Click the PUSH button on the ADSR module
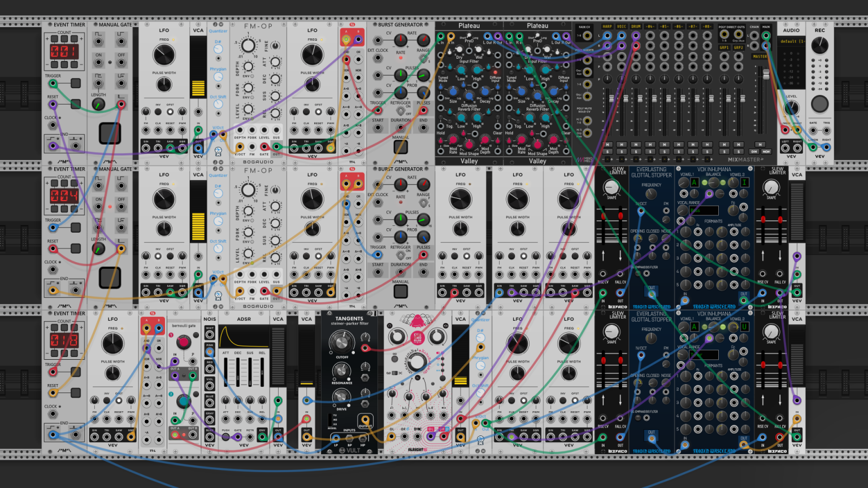Screen dimensions: 868x488 point(225,437)
